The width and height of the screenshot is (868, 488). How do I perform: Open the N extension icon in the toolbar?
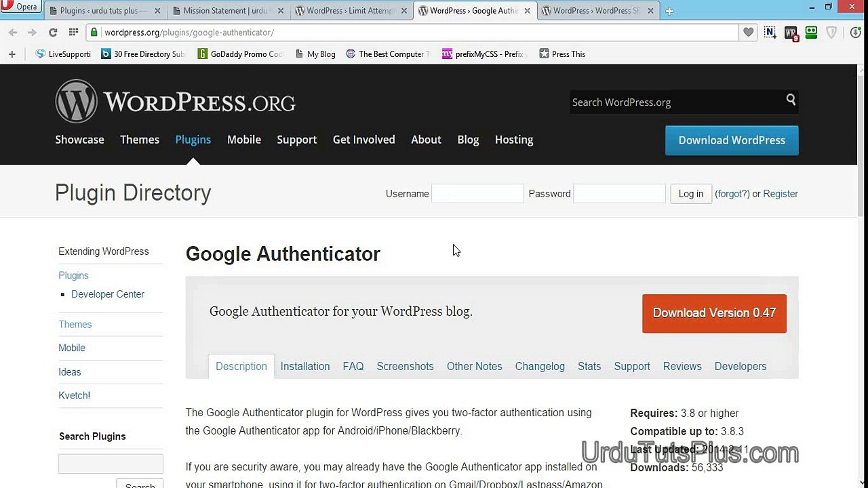(770, 32)
